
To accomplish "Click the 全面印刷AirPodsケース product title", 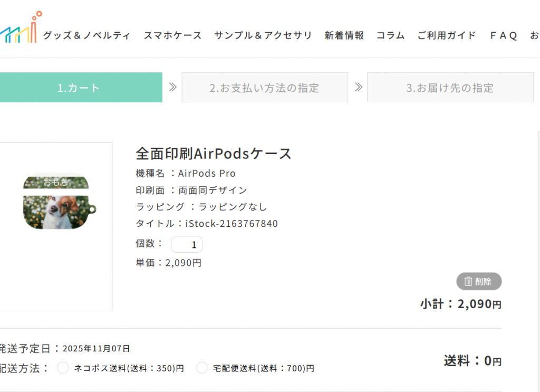I will pyautogui.click(x=214, y=154).
